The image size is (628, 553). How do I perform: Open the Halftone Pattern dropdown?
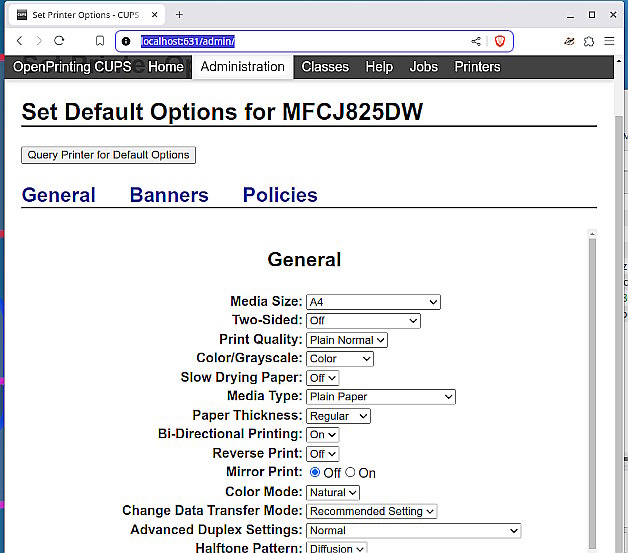[336, 548]
